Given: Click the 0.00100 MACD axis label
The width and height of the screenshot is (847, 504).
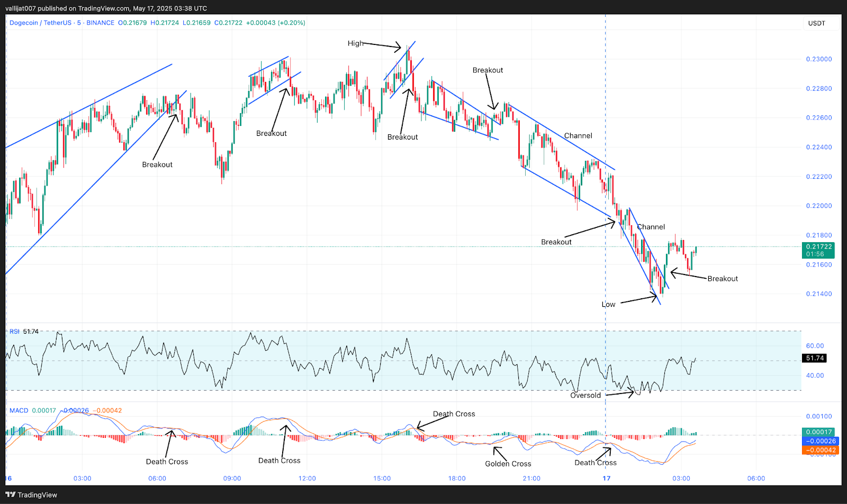Looking at the screenshot, I should tap(819, 417).
